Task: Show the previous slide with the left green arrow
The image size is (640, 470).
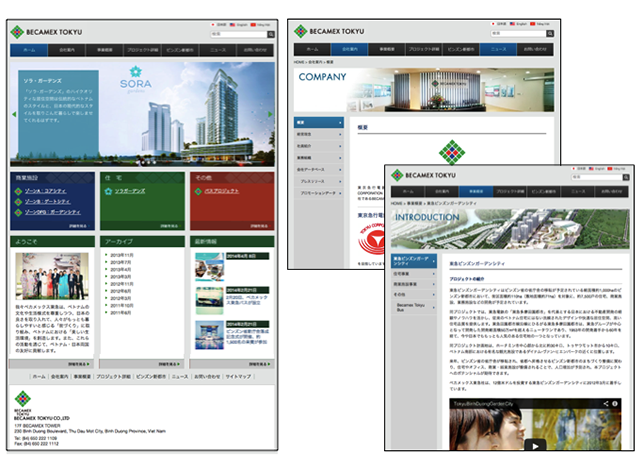Action: (14, 114)
